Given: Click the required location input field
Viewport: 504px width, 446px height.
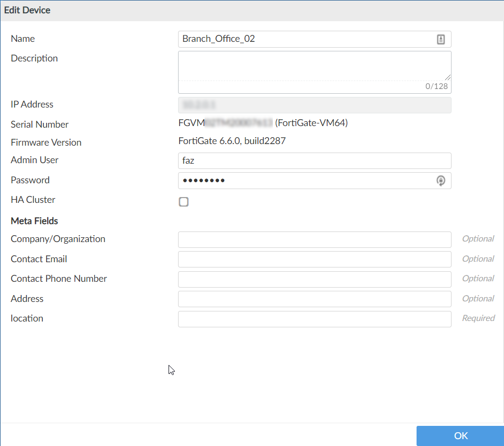Looking at the screenshot, I should 314,319.
